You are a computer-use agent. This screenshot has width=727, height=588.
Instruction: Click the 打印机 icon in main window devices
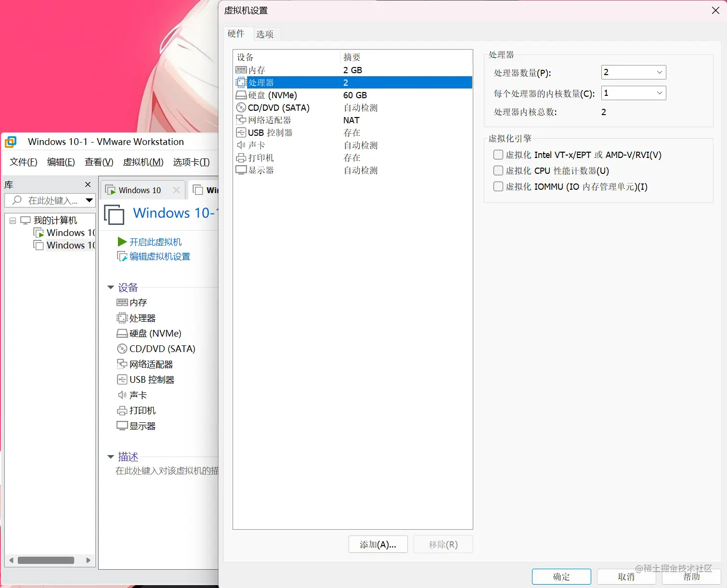click(122, 410)
